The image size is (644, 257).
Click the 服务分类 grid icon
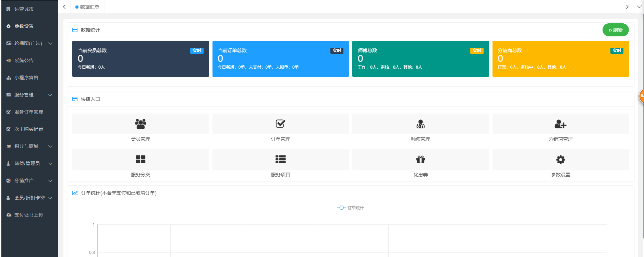pos(141,159)
